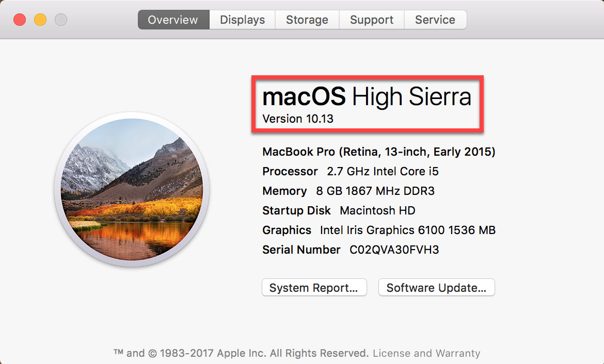Minimize the window with the yellow button
Screen dimensions: 604x364
[40, 20]
